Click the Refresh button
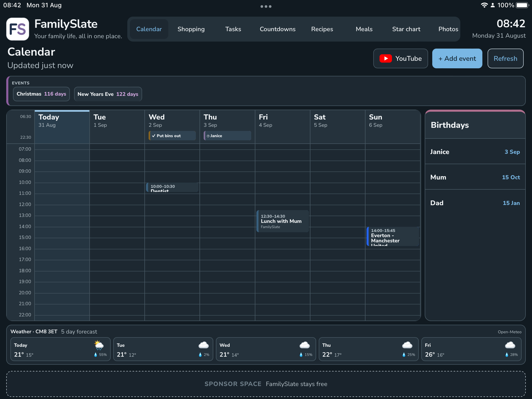Image resolution: width=532 pixels, height=399 pixels. tap(506, 58)
